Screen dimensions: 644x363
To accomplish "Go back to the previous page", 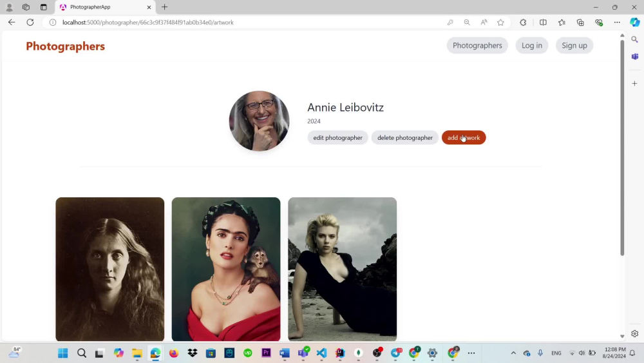I will point(12,22).
